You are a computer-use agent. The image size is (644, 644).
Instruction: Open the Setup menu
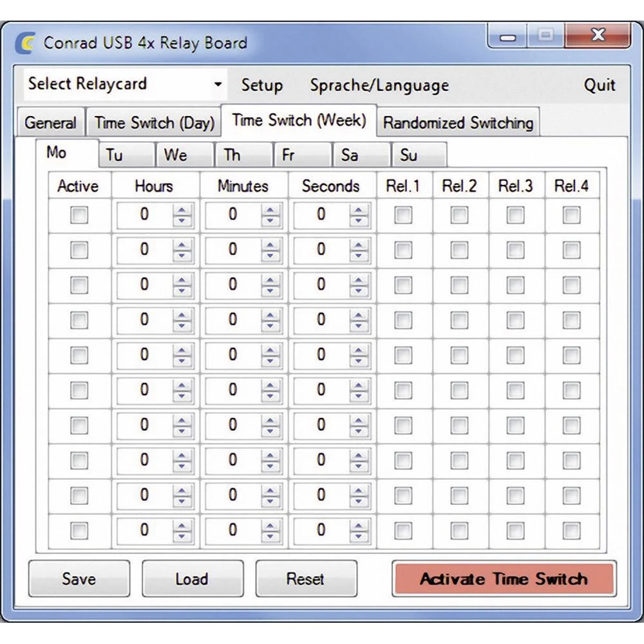tap(261, 86)
